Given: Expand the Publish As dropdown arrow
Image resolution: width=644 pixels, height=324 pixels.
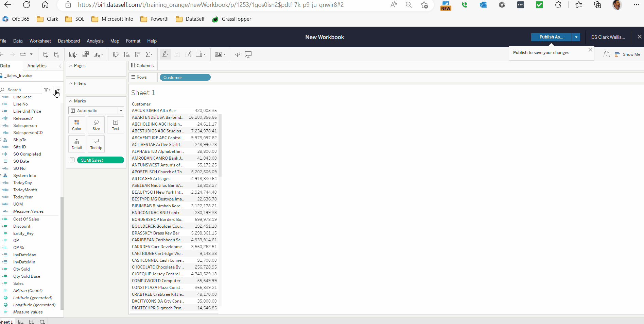Looking at the screenshot, I should 576,37.
